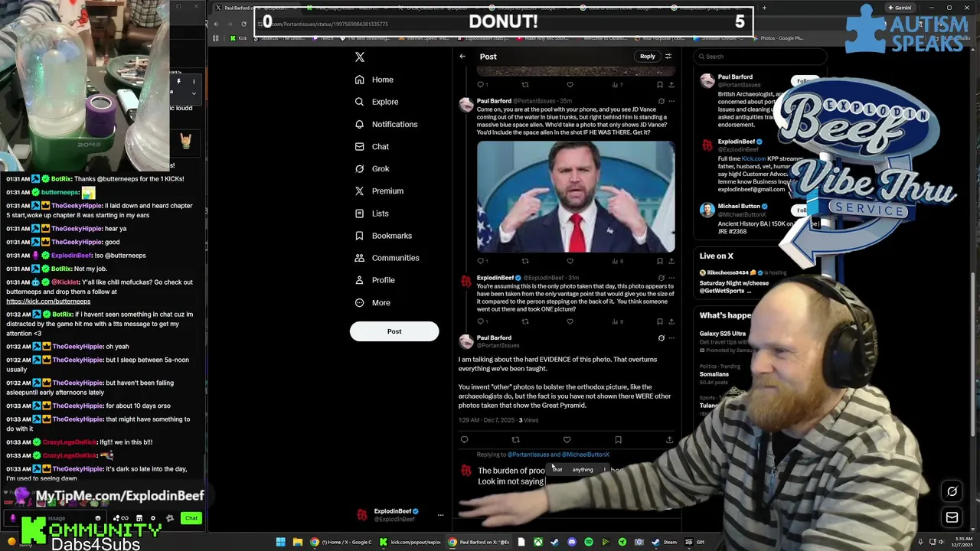The height and width of the screenshot is (551, 980).
Task: Open ExplodinBeef account menu at sidebar bottom
Action: coord(400,515)
